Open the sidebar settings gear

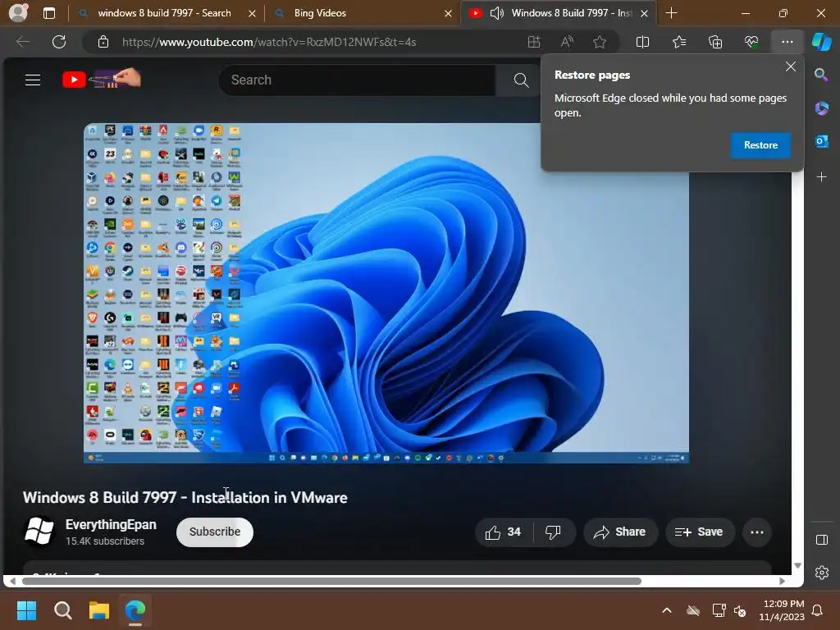click(x=821, y=573)
